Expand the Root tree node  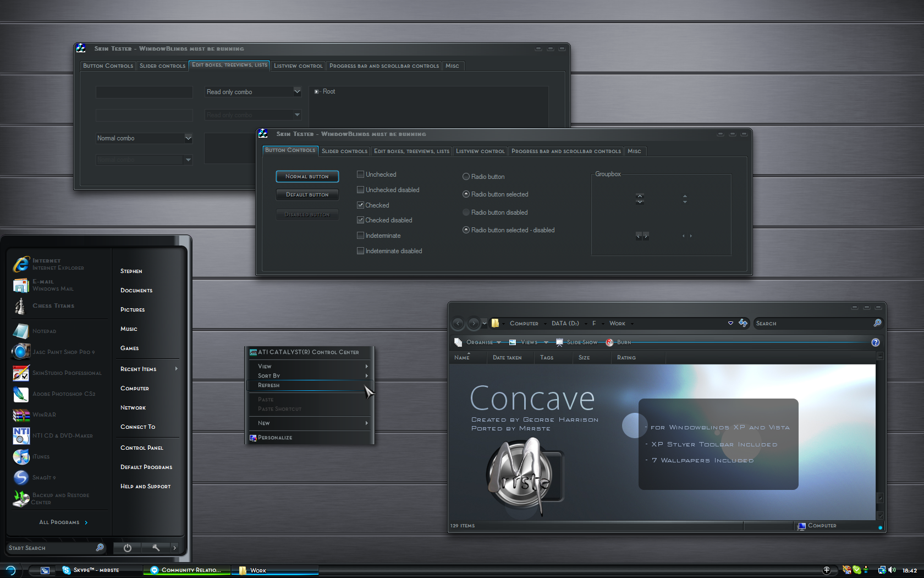click(x=316, y=92)
